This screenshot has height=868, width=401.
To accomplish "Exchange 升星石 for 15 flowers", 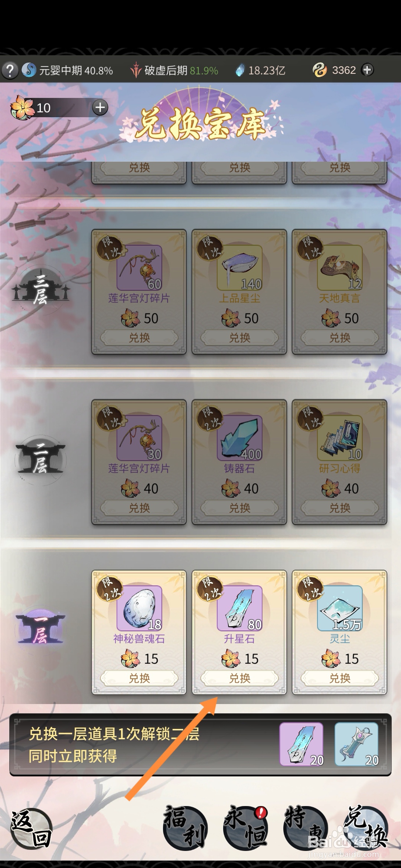I will click(239, 678).
